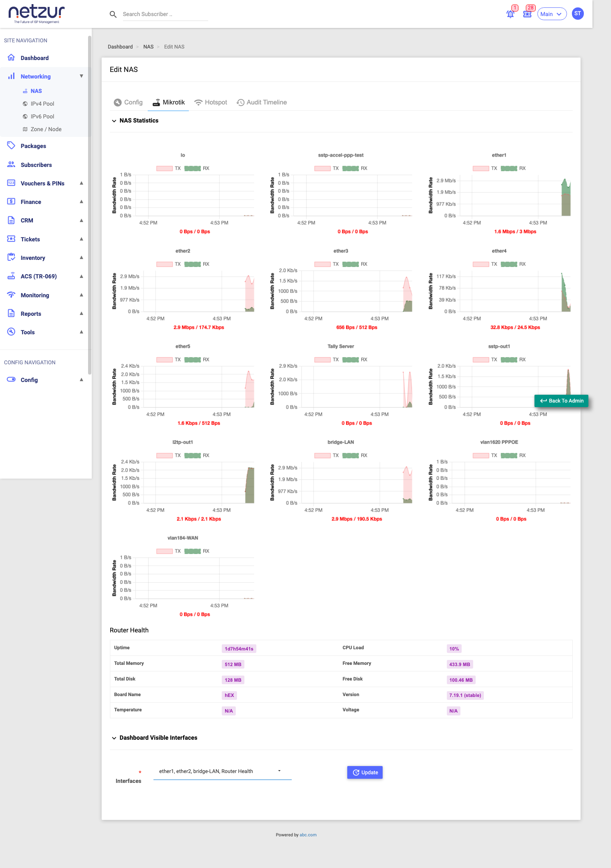Click the uptime value 1d7h54m41s
The image size is (611, 868).
pyautogui.click(x=239, y=648)
